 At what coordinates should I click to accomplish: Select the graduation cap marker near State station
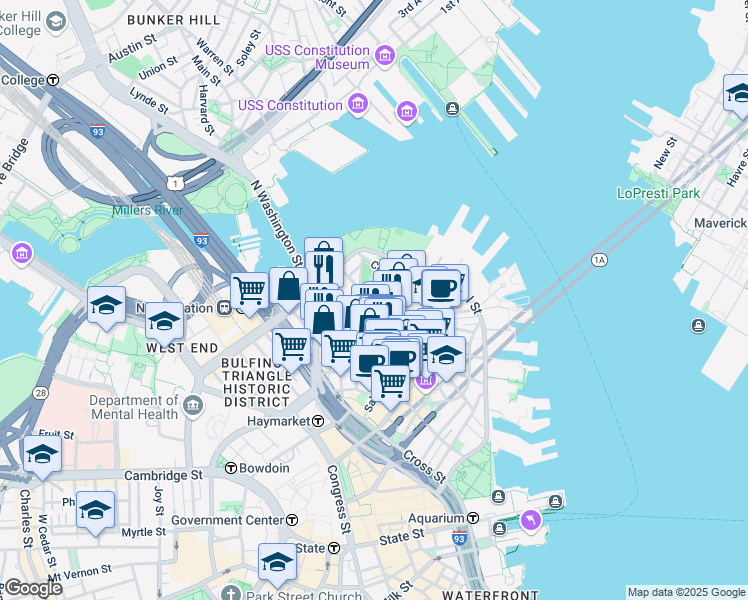(x=277, y=563)
